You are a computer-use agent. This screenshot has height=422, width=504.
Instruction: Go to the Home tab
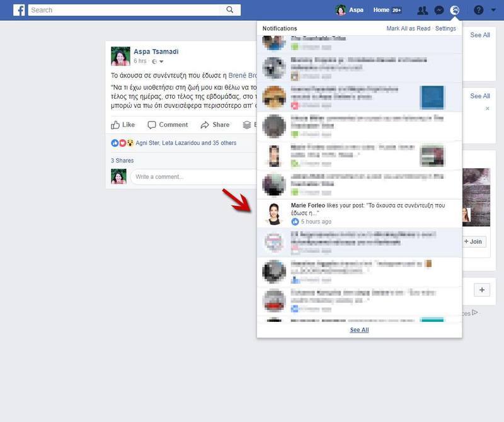coord(387,10)
